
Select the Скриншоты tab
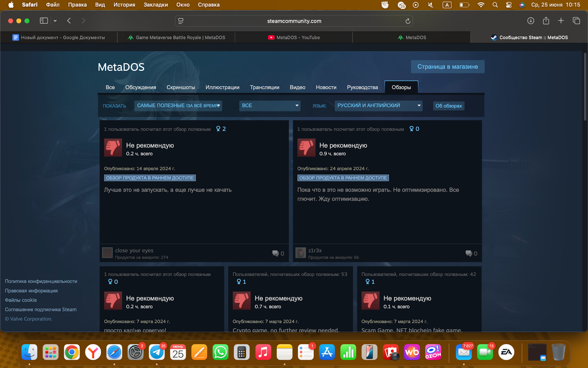[181, 87]
